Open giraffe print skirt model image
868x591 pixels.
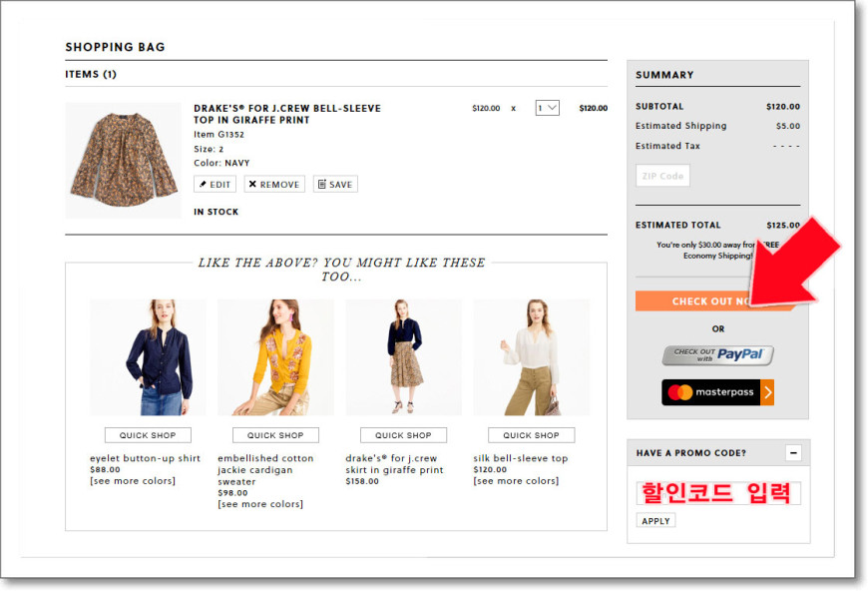click(403, 357)
